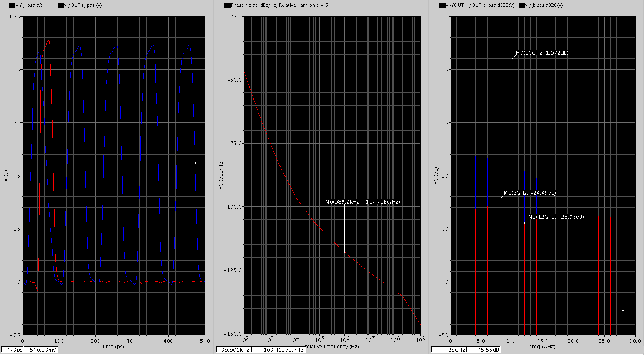Click the red swatch beside Phase Noise legend
This screenshot has width=644, height=355.
227,5
